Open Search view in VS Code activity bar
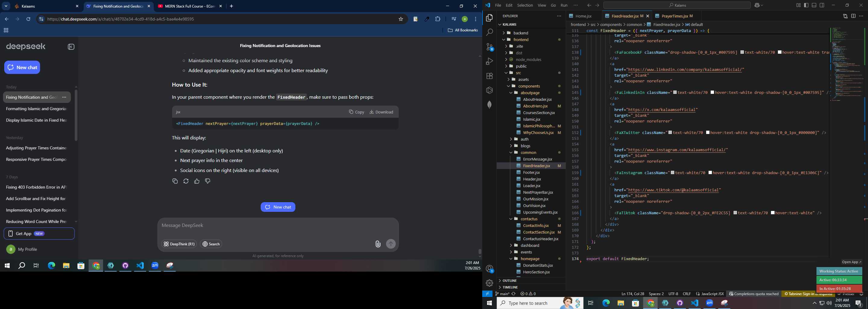 point(489,32)
